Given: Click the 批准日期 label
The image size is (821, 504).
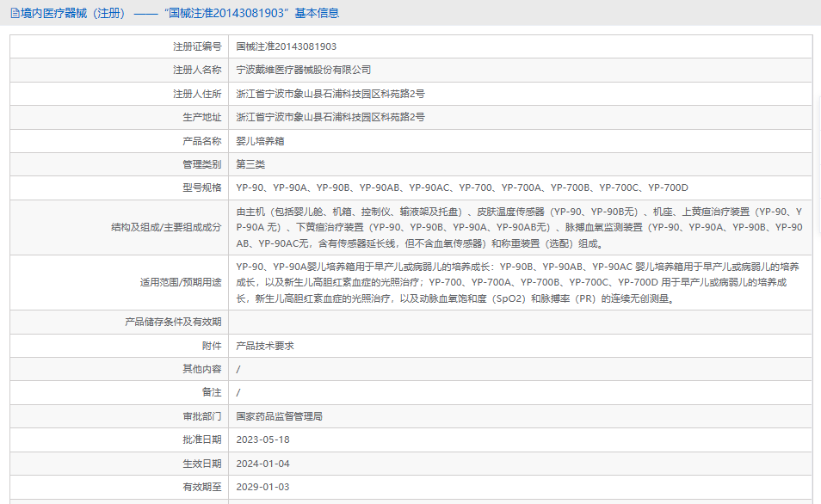Looking at the screenshot, I should click(202, 439).
